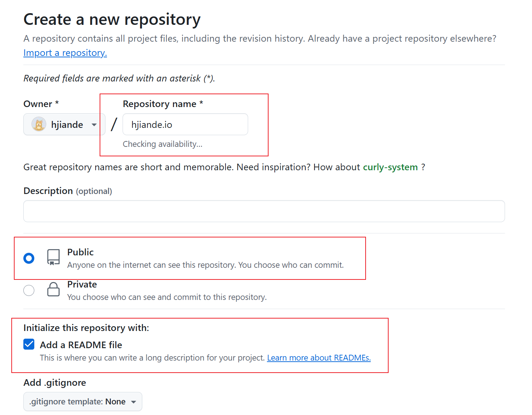Uncheck the Add a README file checkbox
532x415 pixels.
(x=29, y=344)
